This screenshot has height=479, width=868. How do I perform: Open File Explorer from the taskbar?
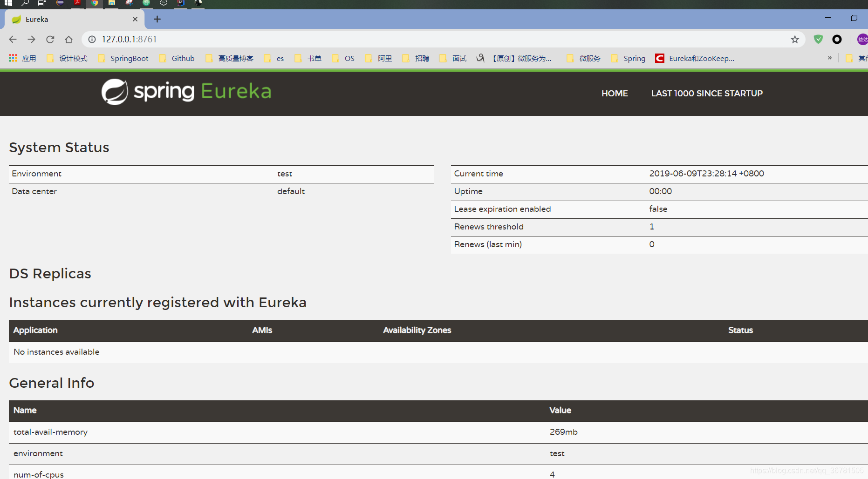click(x=112, y=3)
